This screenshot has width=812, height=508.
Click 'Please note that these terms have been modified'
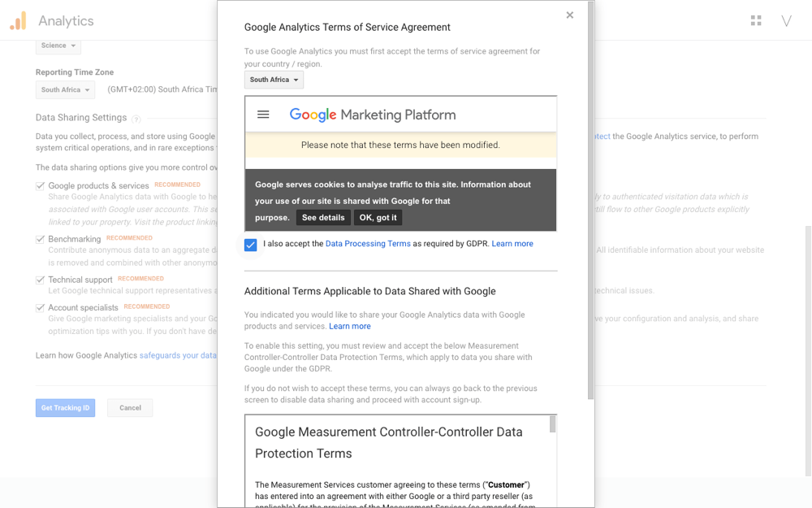[x=401, y=145]
